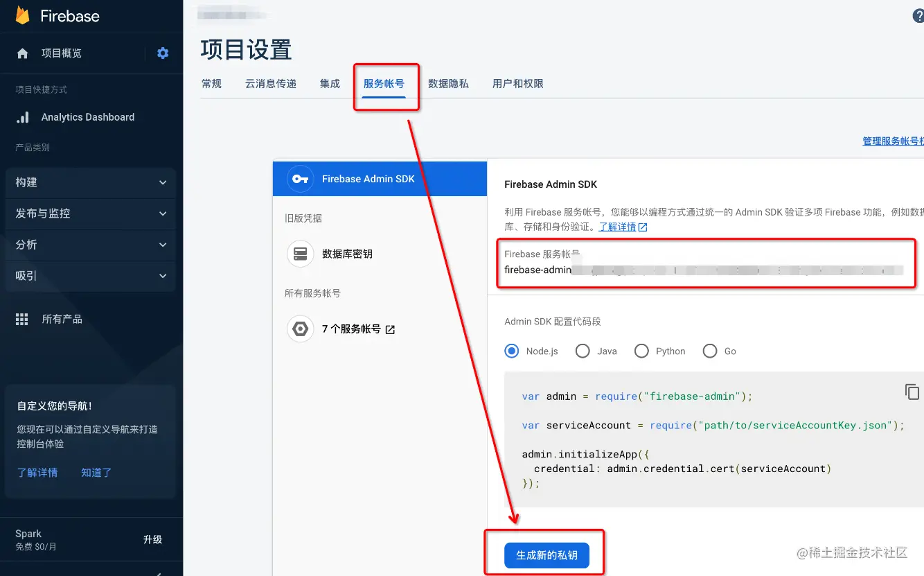Switch to the 数据隐私 tab
This screenshot has width=924, height=576.
[448, 84]
